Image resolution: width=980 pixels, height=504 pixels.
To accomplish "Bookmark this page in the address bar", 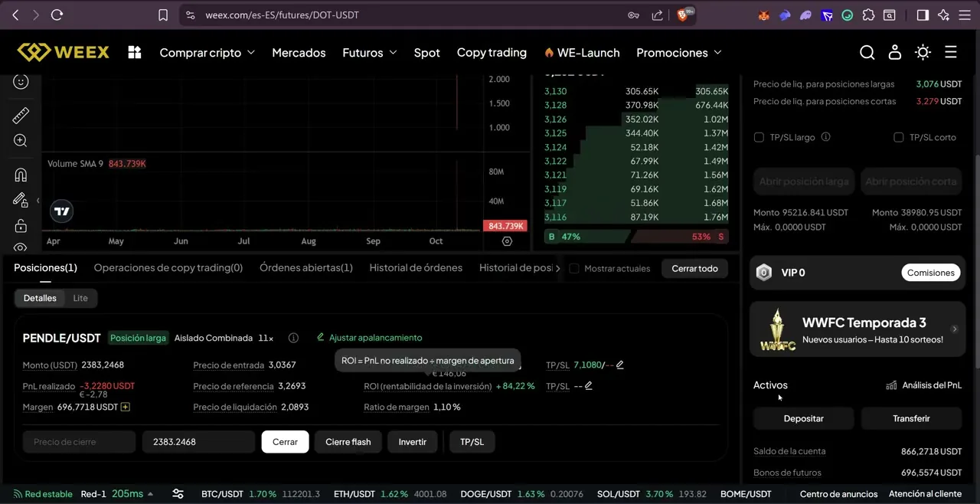I will (x=163, y=15).
